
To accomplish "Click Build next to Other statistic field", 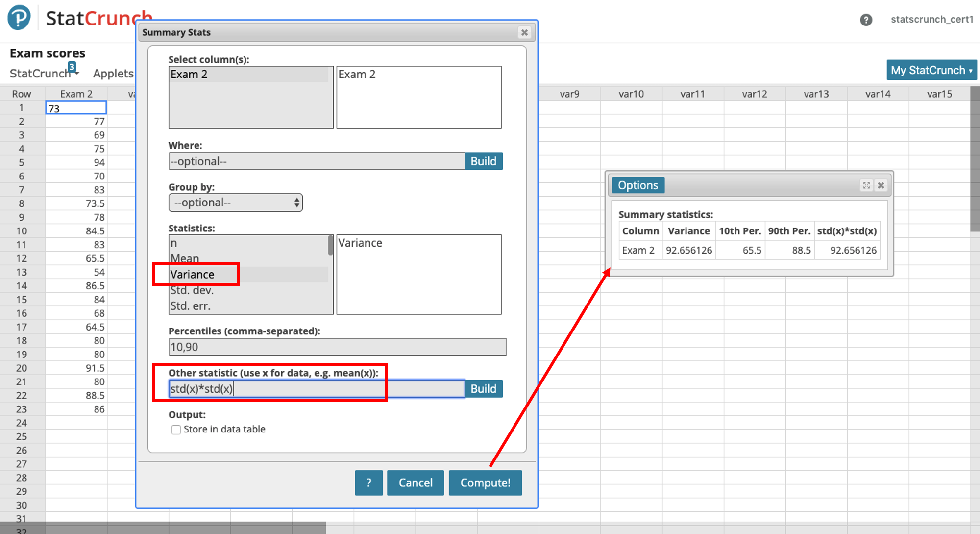I will [x=483, y=389].
